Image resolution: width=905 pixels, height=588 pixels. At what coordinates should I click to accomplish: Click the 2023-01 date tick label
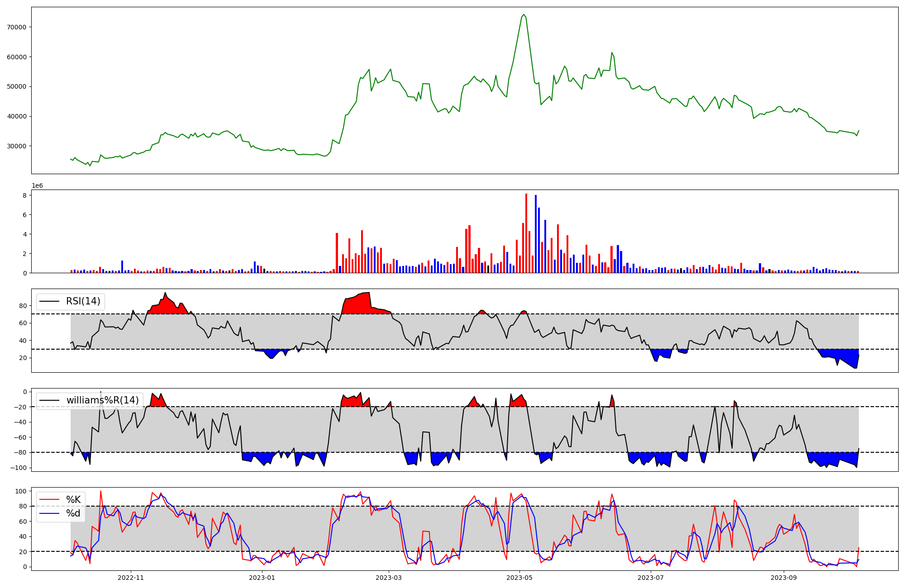(262, 578)
